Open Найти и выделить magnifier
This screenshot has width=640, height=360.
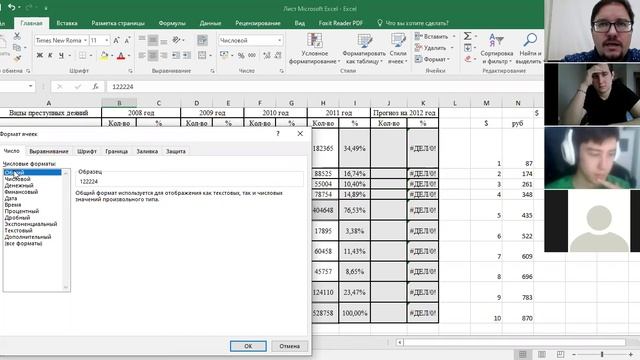529,49
